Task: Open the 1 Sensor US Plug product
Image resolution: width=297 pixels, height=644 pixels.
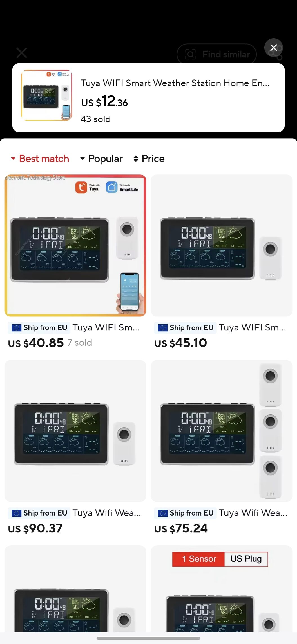Action: pyautogui.click(x=222, y=589)
